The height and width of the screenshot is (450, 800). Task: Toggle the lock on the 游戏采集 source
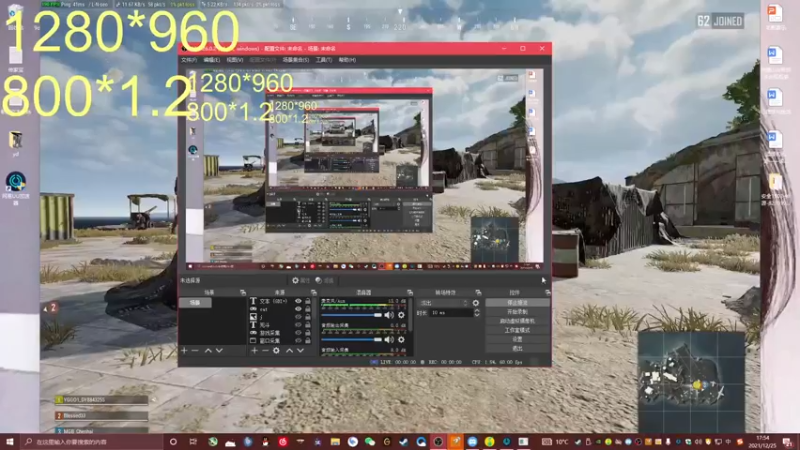tap(308, 333)
